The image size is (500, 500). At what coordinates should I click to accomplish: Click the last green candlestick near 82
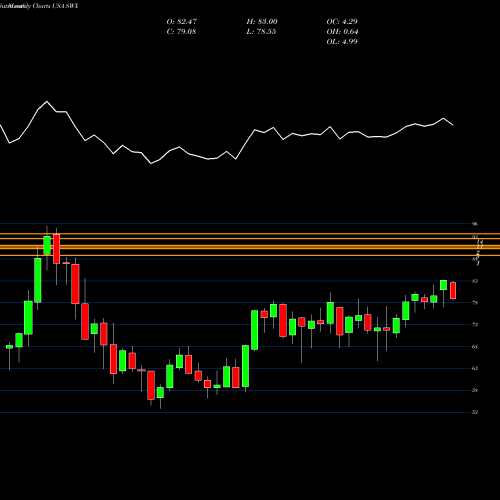tap(443, 285)
